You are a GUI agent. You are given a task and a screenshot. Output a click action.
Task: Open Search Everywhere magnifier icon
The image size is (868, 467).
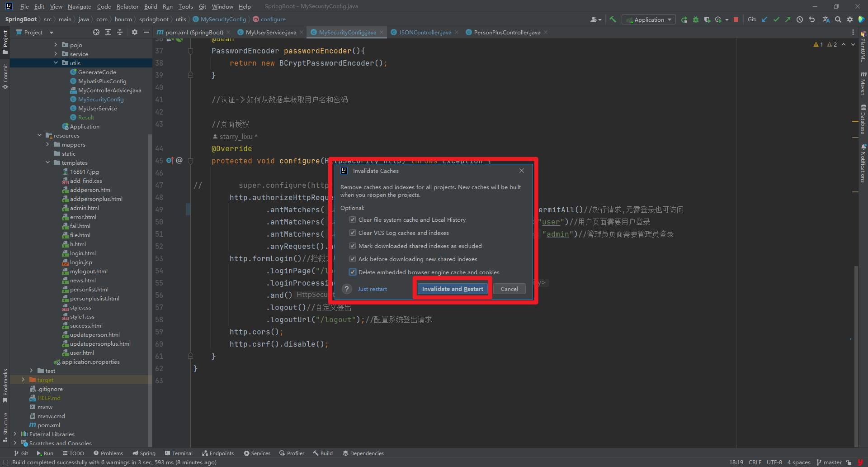tap(838, 19)
